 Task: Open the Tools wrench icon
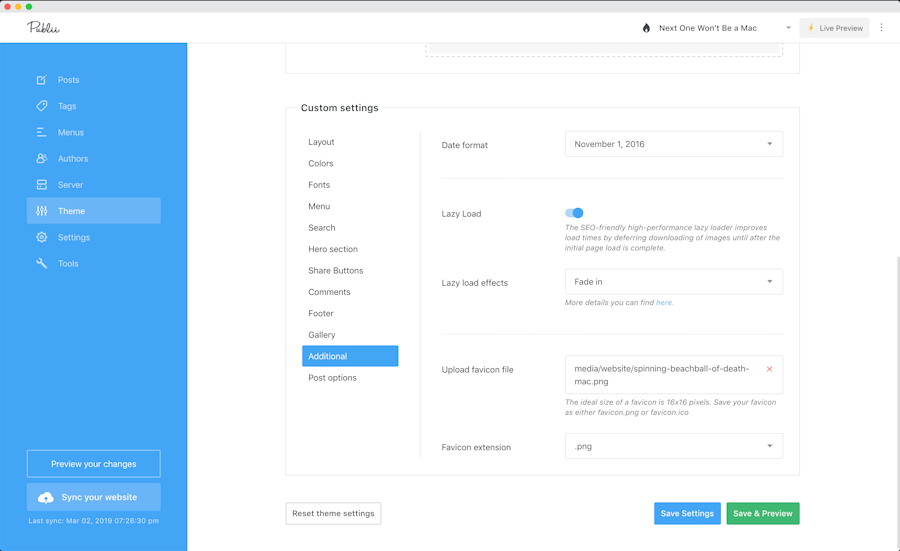(x=42, y=264)
